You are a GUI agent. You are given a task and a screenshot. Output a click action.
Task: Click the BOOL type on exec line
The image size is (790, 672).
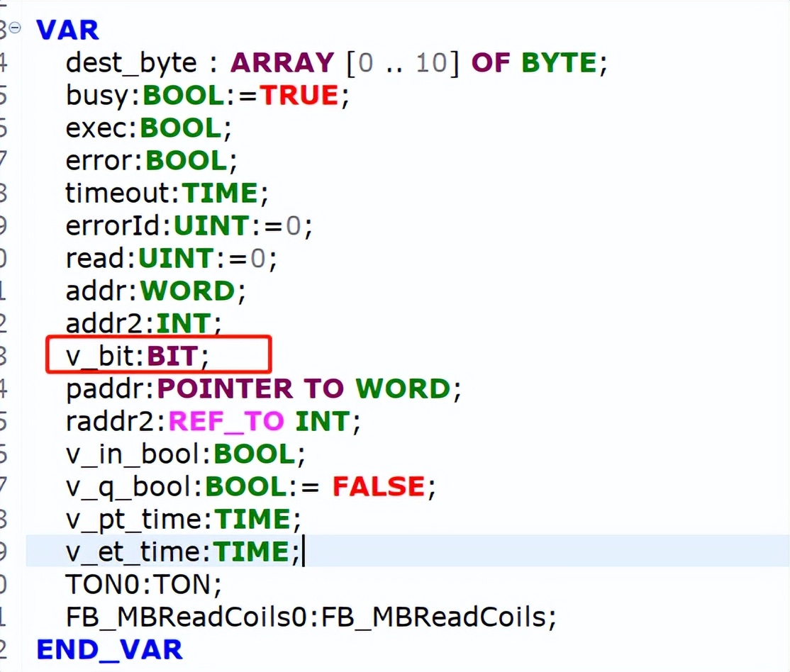click(x=181, y=128)
